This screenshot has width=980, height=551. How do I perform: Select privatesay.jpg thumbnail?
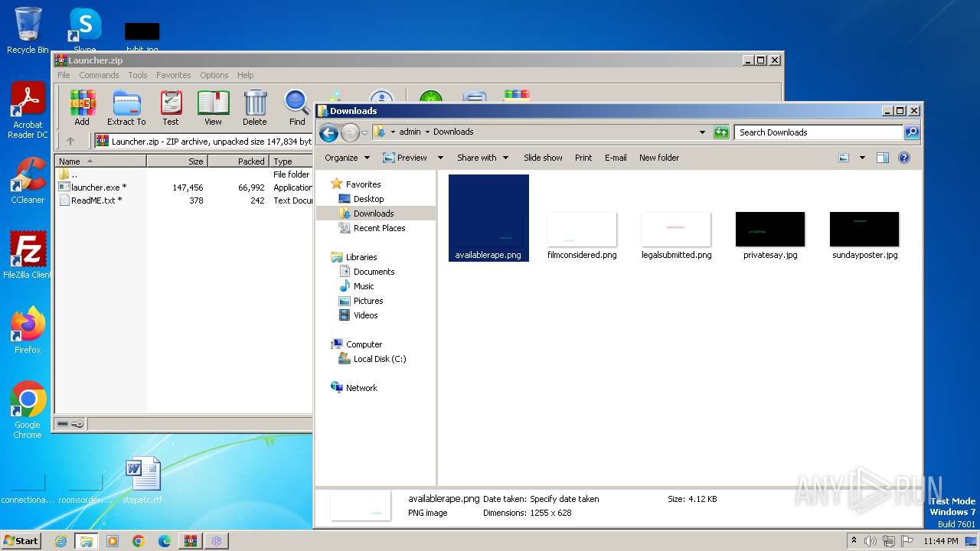[x=770, y=236]
